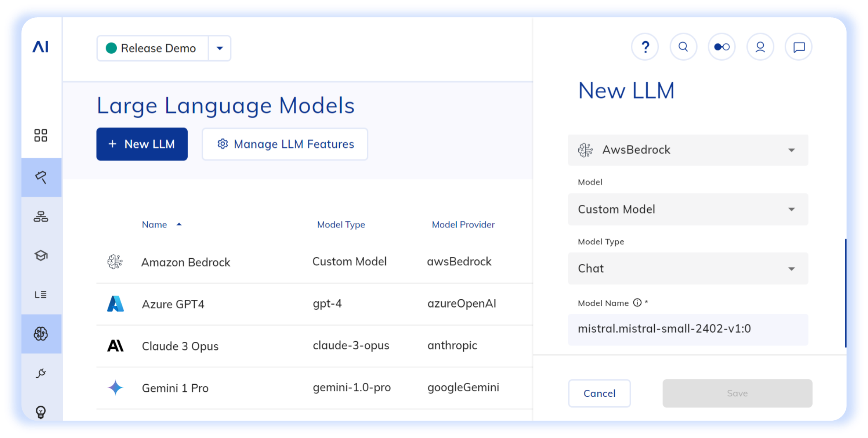Click the New LLM panel scrollbar
Viewport: 868px width, 438px height.
point(845,293)
